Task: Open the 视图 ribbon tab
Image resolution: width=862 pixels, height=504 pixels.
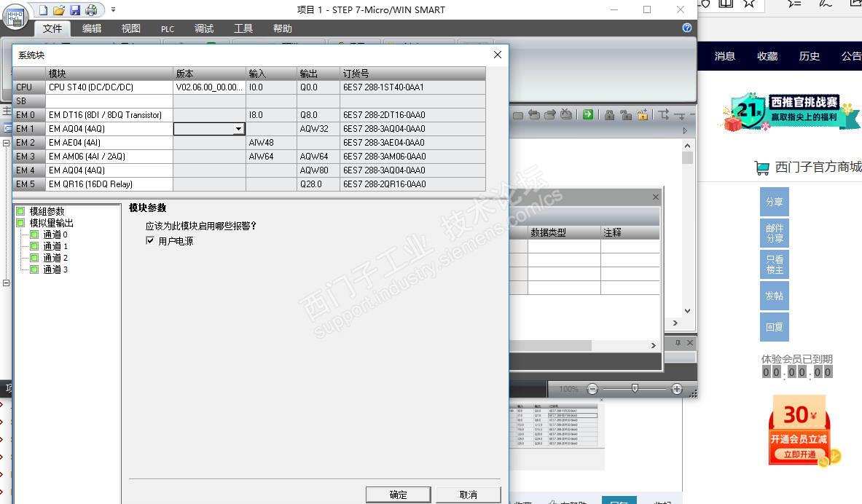Action: click(x=131, y=28)
